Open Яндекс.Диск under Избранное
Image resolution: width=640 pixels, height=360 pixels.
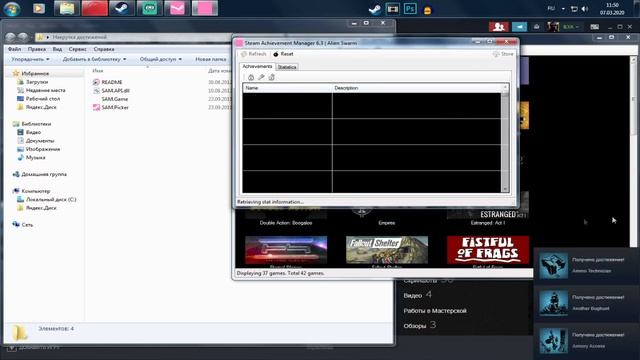(36, 107)
